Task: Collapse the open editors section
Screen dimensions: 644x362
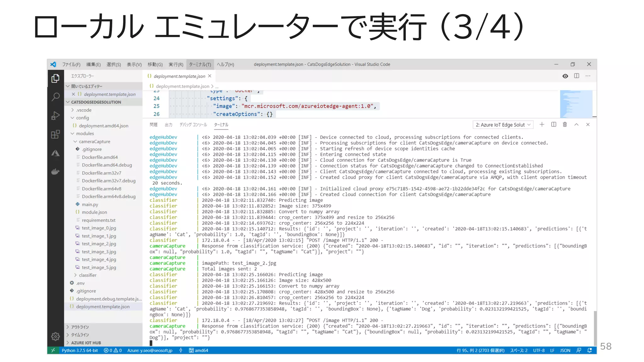Action: point(103,86)
